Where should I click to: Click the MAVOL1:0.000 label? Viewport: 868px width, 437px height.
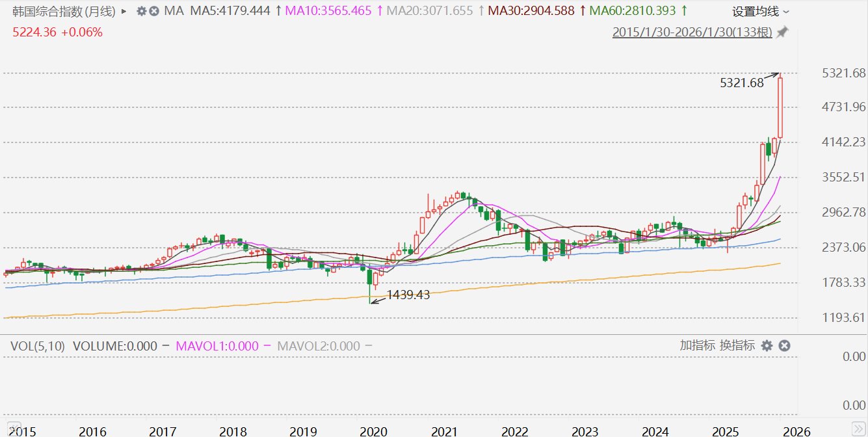[217, 346]
